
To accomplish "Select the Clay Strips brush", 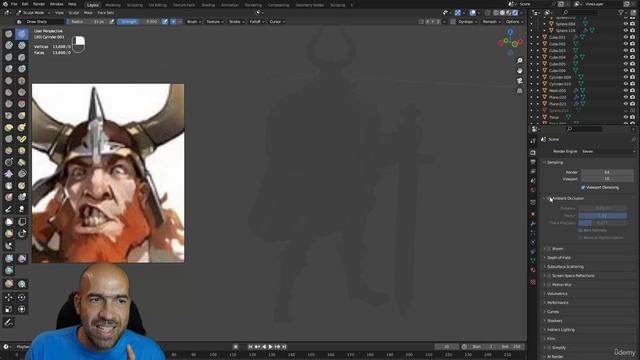I will tap(22, 45).
